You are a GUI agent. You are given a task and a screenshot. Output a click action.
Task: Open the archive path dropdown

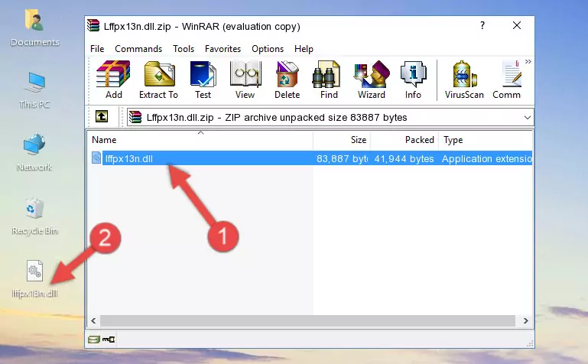[x=528, y=117]
